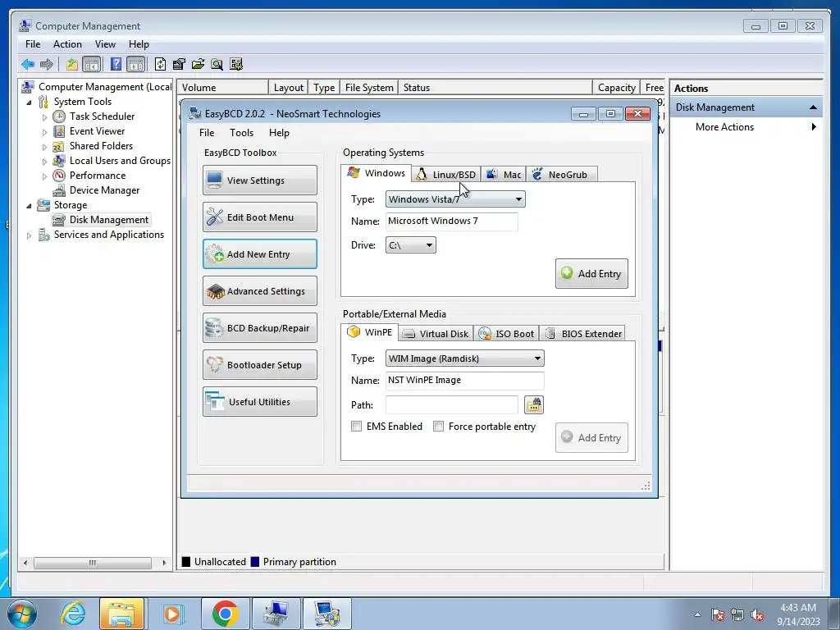Open EasyBCD File menu
Image resolution: width=840 pixels, height=630 pixels.
(x=207, y=133)
